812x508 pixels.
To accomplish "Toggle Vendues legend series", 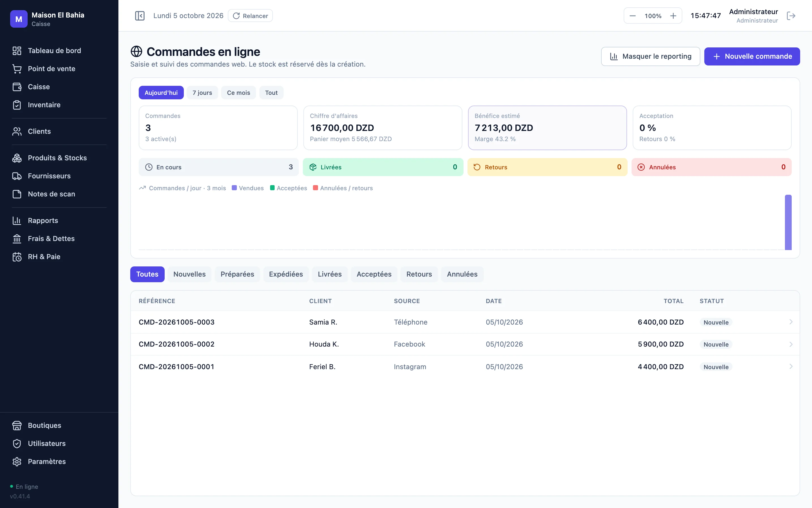I will pos(248,188).
